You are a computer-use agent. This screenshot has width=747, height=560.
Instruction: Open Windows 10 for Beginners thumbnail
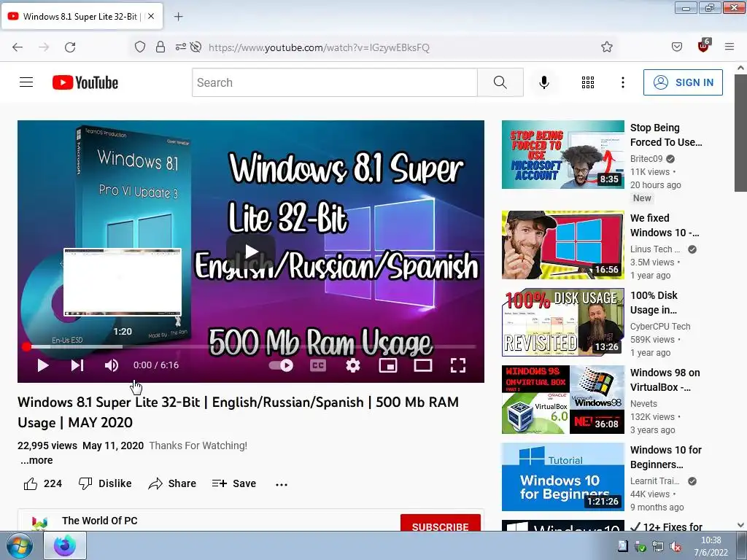click(x=562, y=477)
